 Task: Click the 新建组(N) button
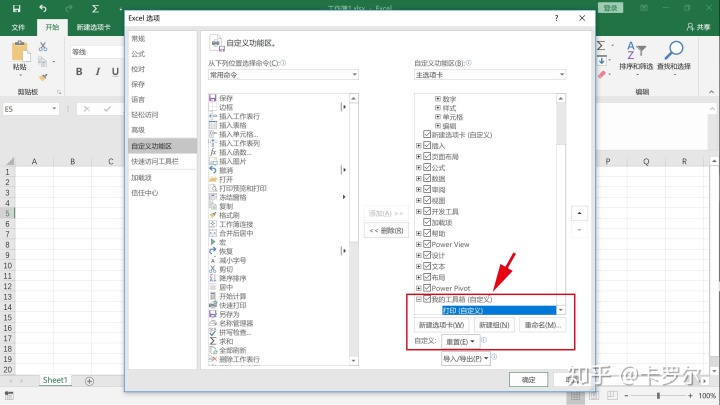coord(494,325)
